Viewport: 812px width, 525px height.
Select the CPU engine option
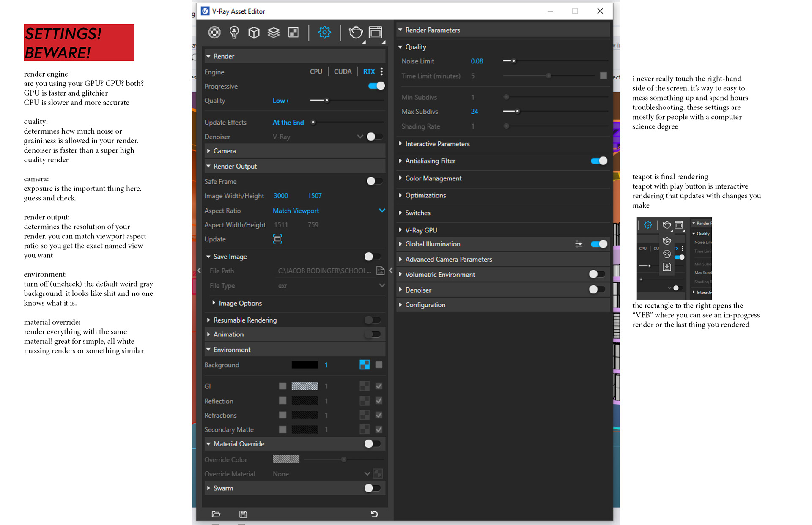(x=316, y=72)
